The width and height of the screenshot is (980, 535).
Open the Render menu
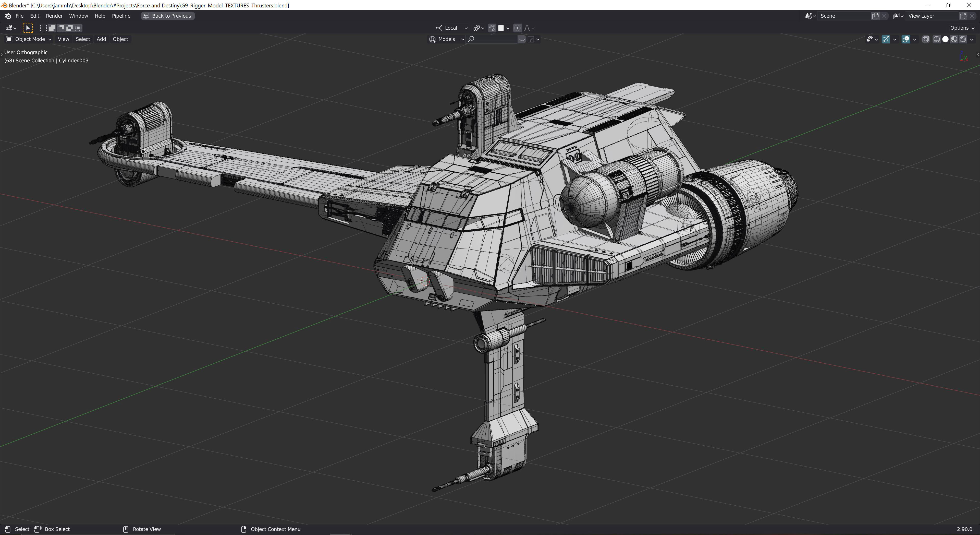[54, 16]
